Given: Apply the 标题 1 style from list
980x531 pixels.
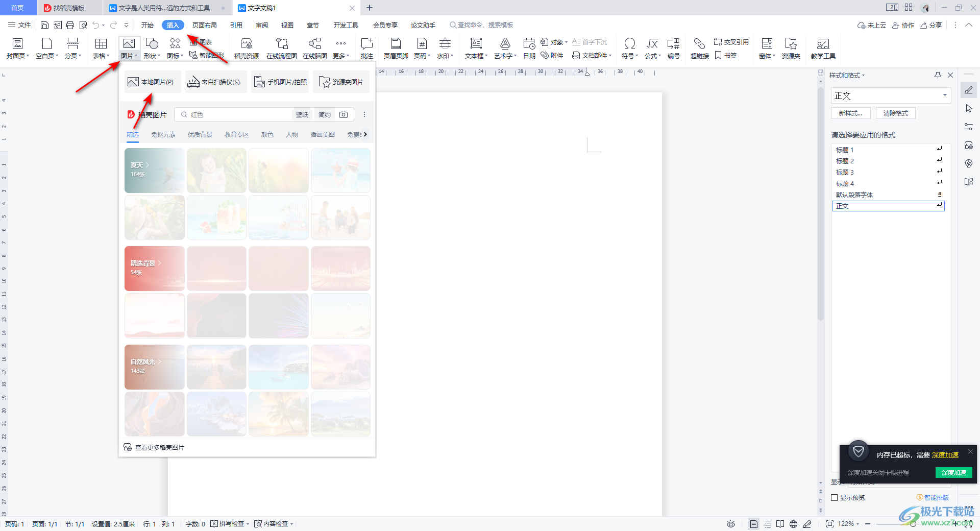Looking at the screenshot, I should [888, 150].
